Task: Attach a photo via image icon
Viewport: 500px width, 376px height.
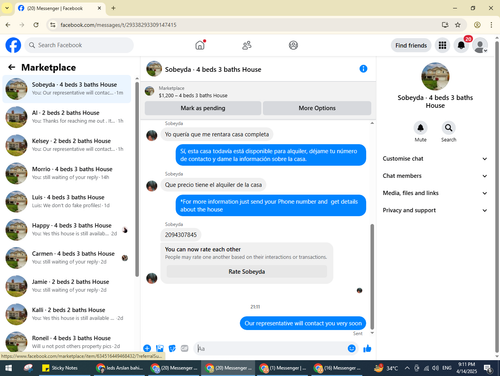Action: (160, 348)
